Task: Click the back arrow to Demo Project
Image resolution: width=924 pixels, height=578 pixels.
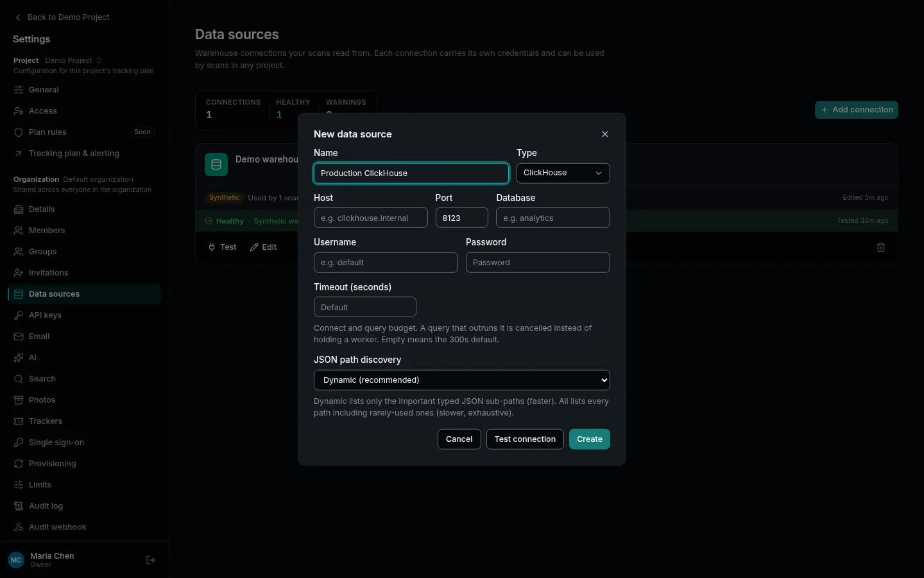Action: point(18,17)
